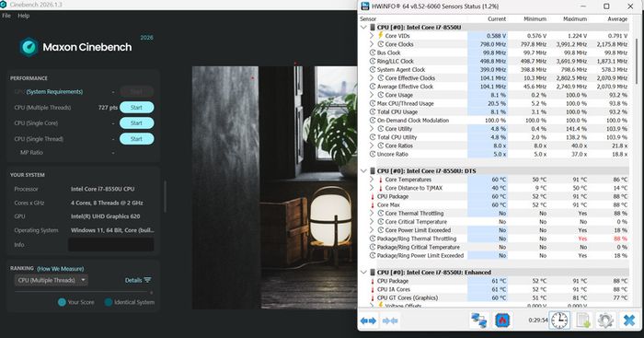This screenshot has height=338, width=644.
Task: Click the Maxon Cinebench hexagon logo
Action: click(29, 47)
